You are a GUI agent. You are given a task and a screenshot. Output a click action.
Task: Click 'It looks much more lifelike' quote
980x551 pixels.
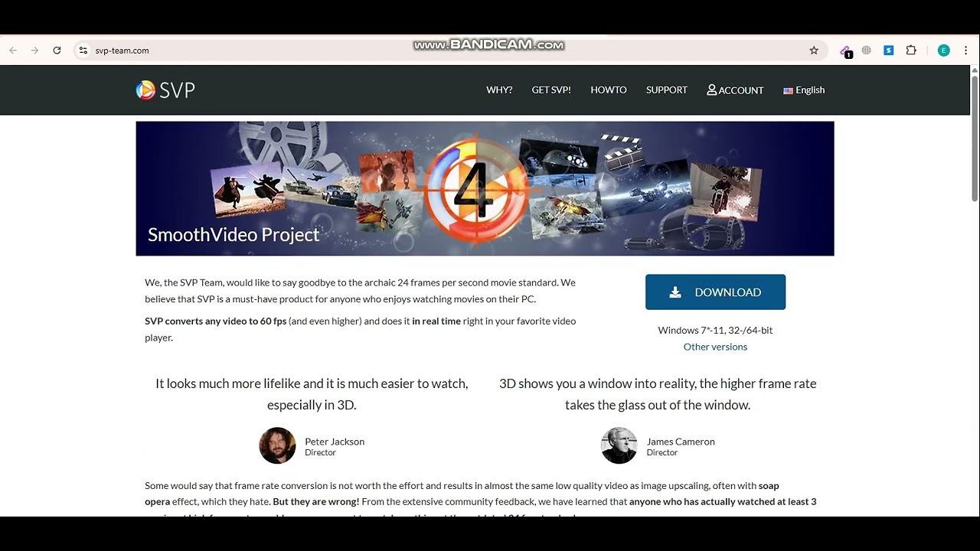[x=312, y=394]
